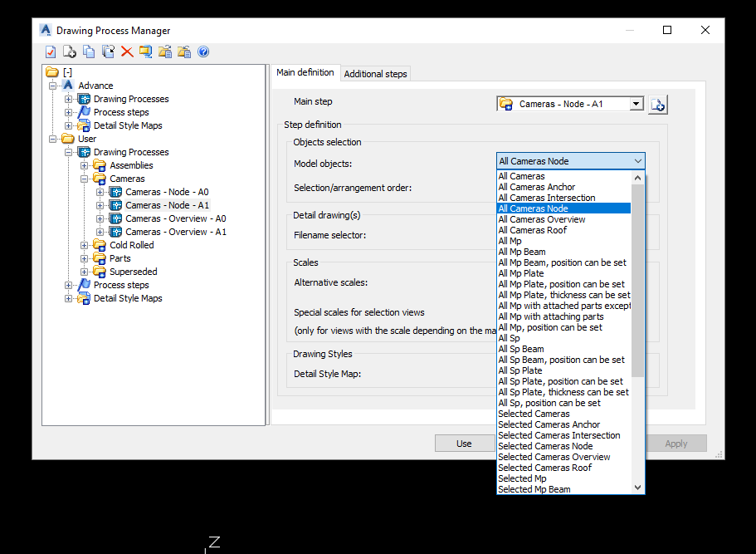Select the Superseded folder
This screenshot has height=554, width=756.
[x=134, y=271]
